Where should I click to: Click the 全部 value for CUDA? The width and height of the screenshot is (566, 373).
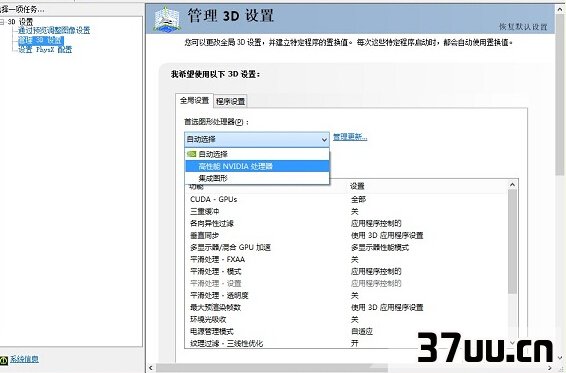click(358, 199)
